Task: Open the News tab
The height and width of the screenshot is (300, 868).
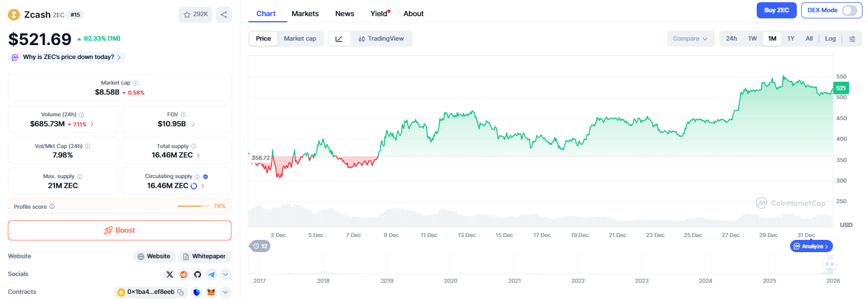Action: point(344,13)
